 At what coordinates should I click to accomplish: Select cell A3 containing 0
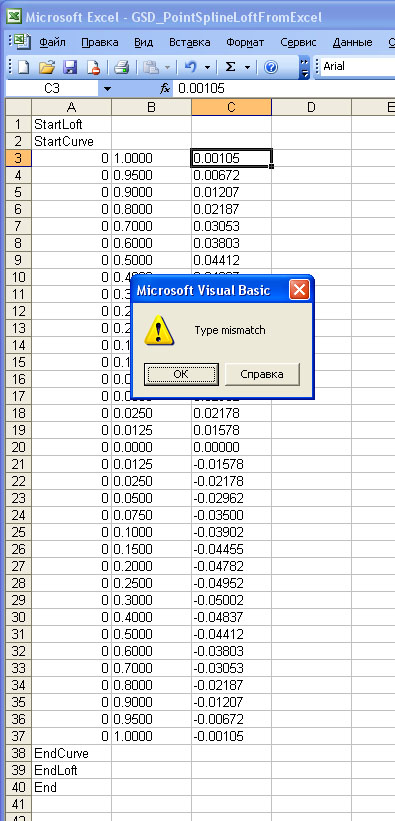(72, 158)
